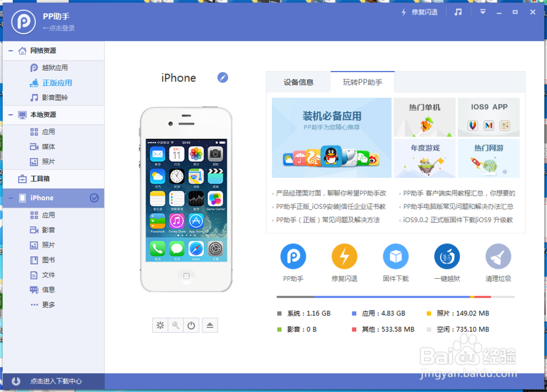Open link PP助手 客户端实用教程汇总

(x=459, y=193)
